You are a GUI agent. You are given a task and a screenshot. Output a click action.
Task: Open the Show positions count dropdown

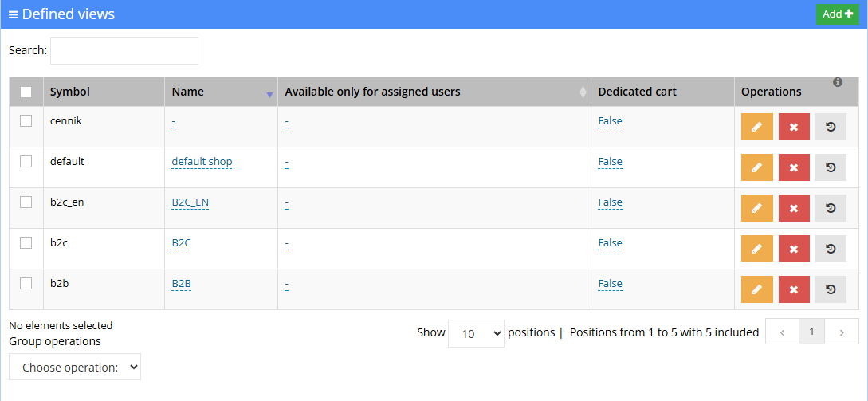[x=476, y=333]
